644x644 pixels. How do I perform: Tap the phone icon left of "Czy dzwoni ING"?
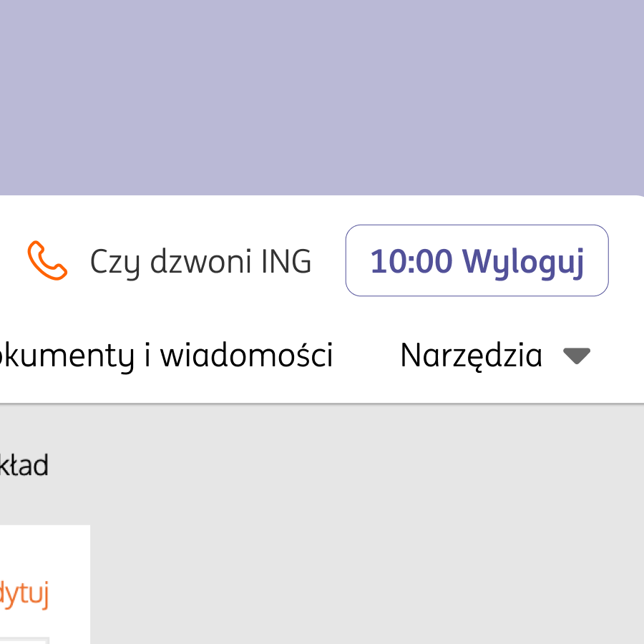pyautogui.click(x=47, y=260)
